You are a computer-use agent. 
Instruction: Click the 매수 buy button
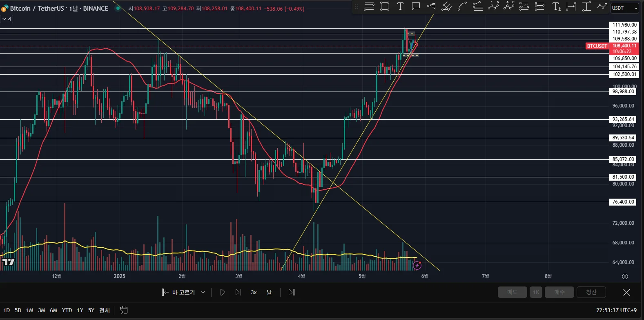559,292
